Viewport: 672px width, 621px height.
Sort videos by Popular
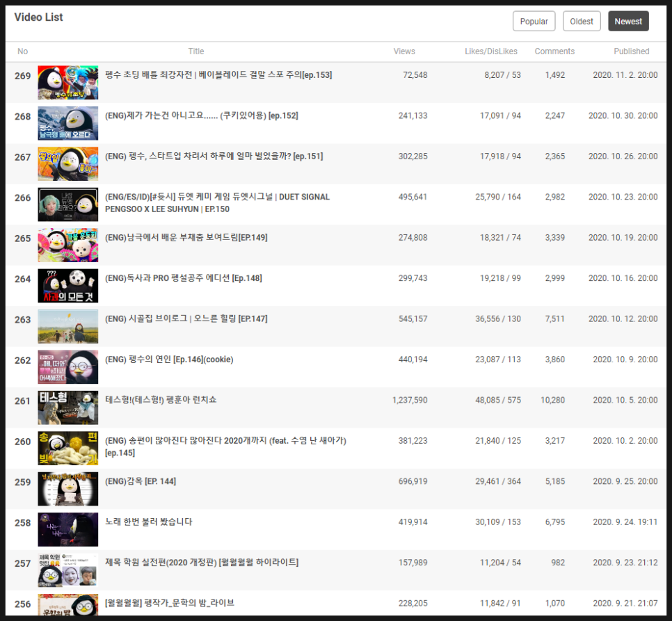point(534,21)
